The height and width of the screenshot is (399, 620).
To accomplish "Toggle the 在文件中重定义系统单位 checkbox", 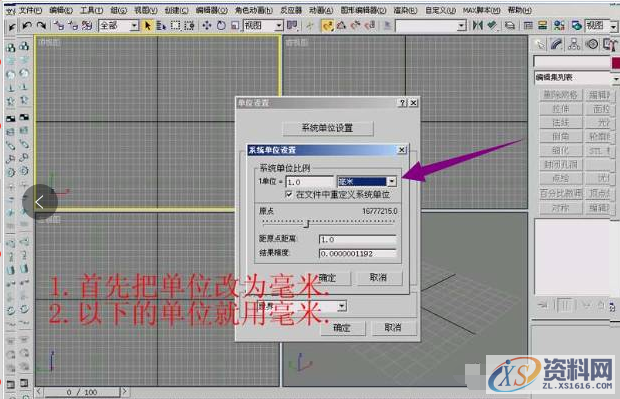I will click(289, 194).
